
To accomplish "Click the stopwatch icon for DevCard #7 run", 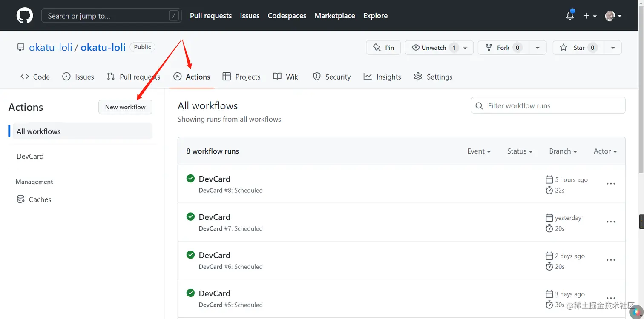I will (x=549, y=228).
